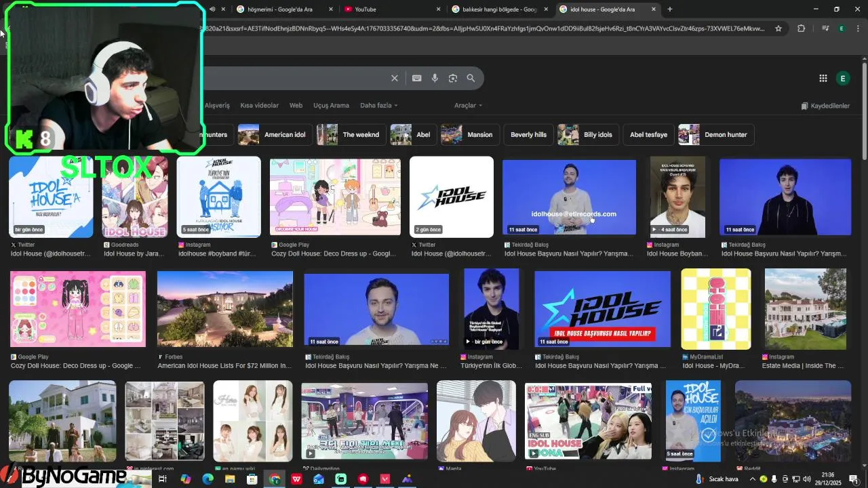Open Kaydedilenler saved items link
Viewport: 868px width, 488px height.
[x=825, y=106]
